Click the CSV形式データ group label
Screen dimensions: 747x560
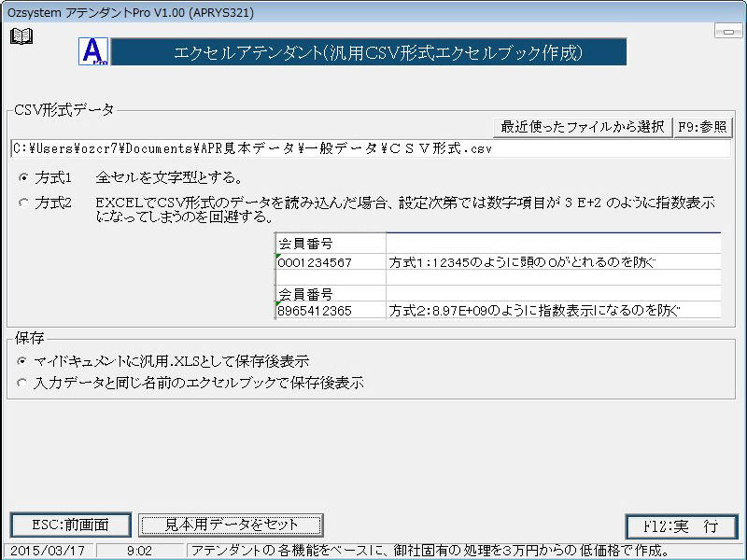click(63, 110)
